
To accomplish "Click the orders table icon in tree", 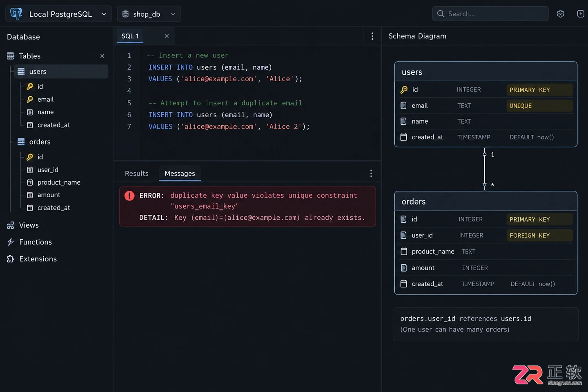I will tap(21, 142).
